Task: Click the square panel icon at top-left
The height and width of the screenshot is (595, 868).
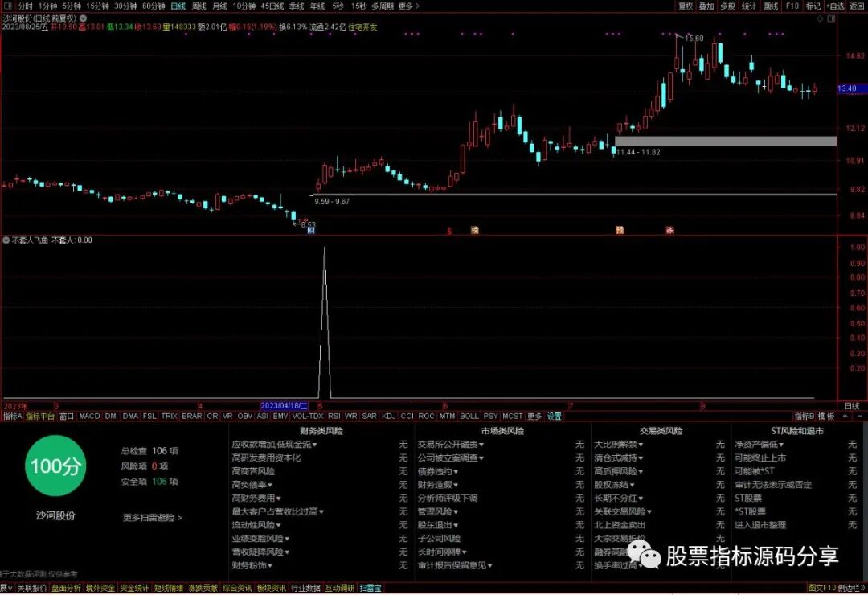Action: coord(7,6)
